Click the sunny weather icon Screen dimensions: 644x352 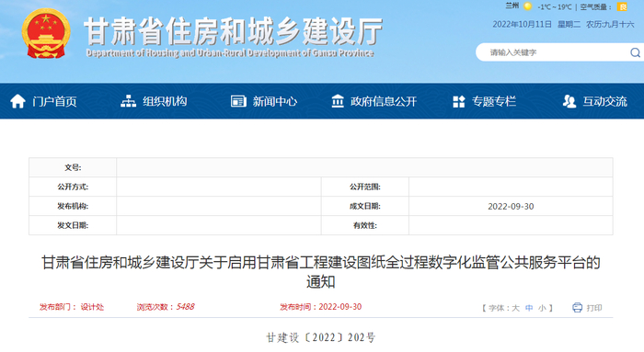[528, 6]
